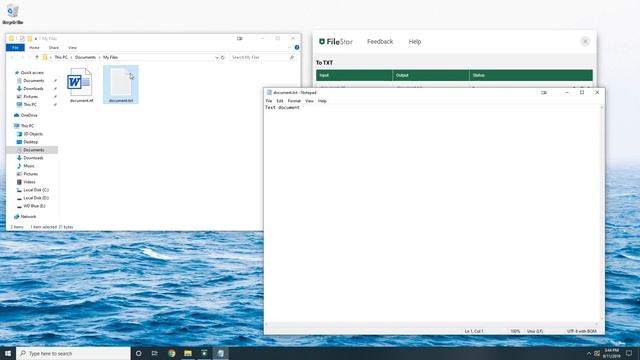
Task: Open Notepad's Help menu
Action: 322,101
